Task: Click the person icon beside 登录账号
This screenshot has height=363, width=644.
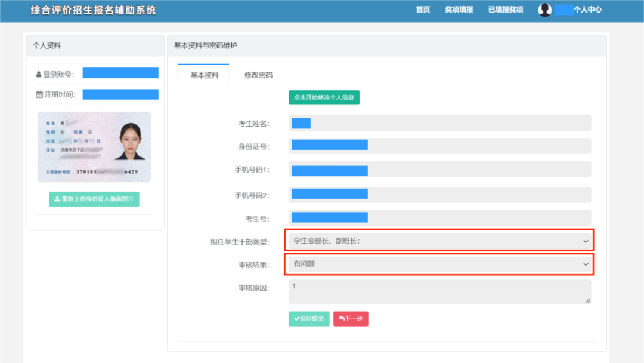Action: point(39,75)
